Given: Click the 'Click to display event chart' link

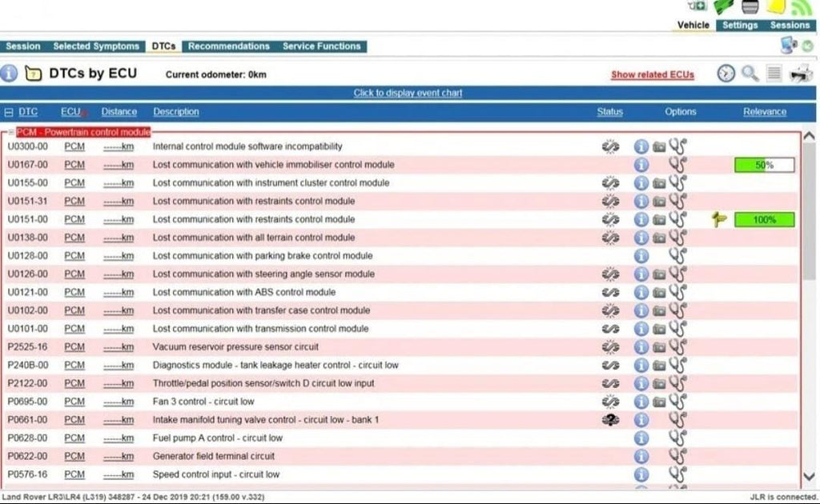Looking at the screenshot, I should 408,93.
